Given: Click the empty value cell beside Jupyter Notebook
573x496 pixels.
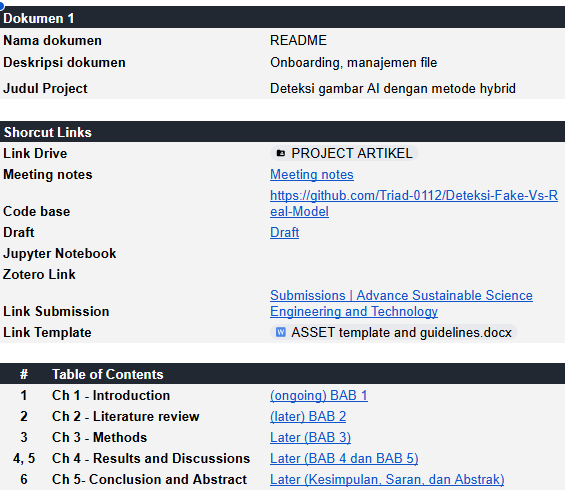Looking at the screenshot, I should 417,253.
